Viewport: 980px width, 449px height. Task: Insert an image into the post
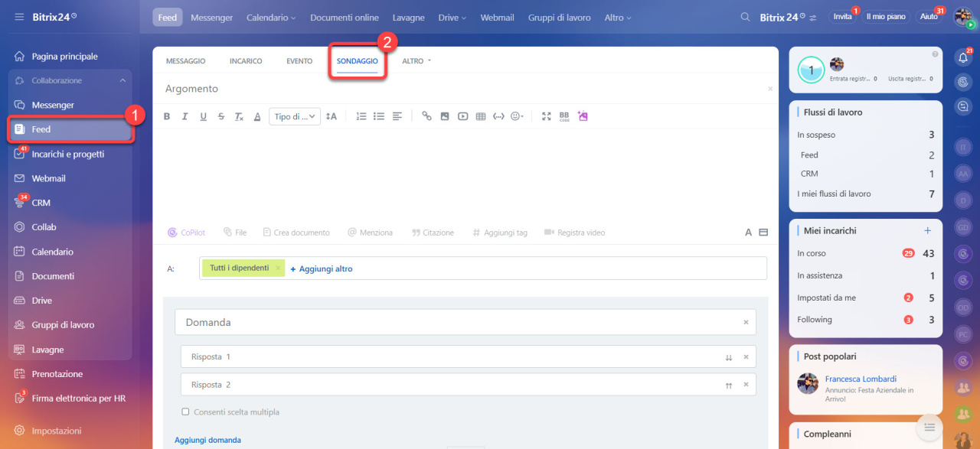tap(445, 116)
